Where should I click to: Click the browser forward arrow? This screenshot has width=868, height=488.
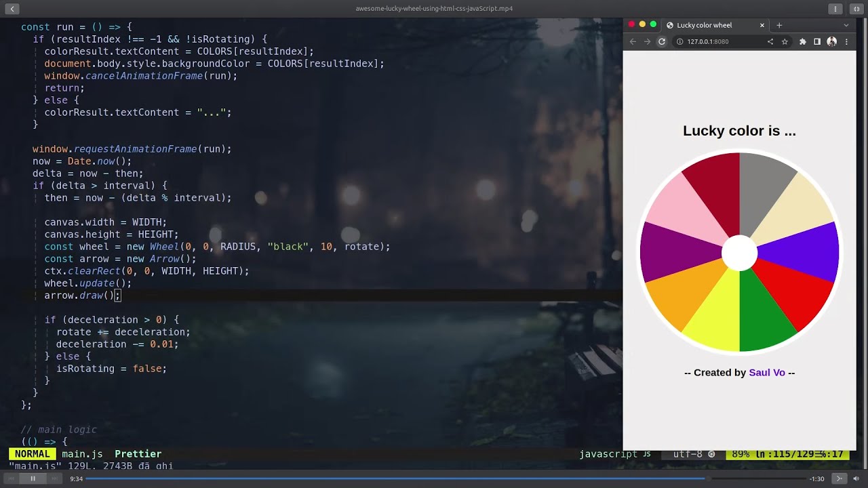pos(647,41)
